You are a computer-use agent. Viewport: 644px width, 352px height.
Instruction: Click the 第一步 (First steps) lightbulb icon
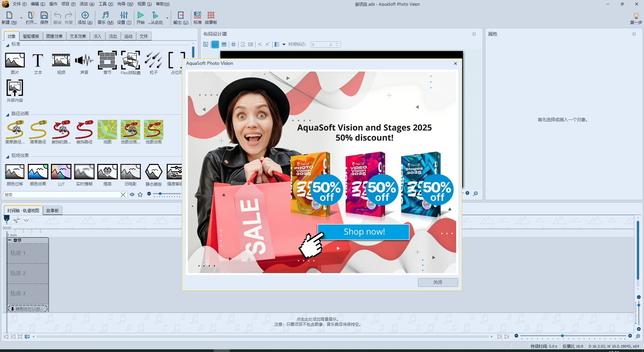[x=636, y=15]
